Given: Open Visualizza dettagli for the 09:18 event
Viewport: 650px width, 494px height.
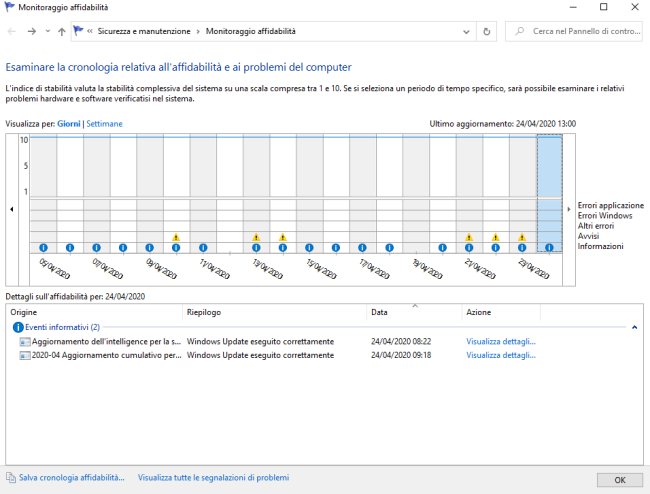Looking at the screenshot, I should click(501, 355).
